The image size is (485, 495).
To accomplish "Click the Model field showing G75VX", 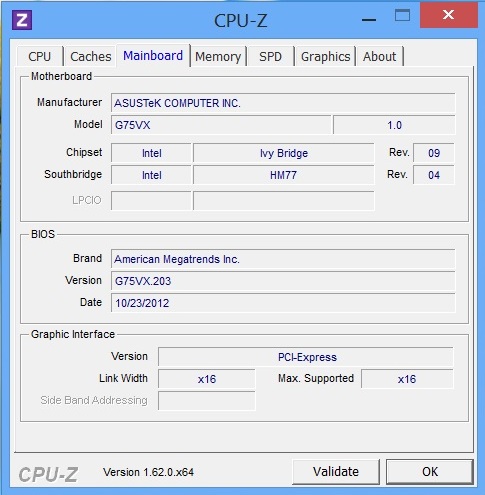I will pyautogui.click(x=221, y=125).
